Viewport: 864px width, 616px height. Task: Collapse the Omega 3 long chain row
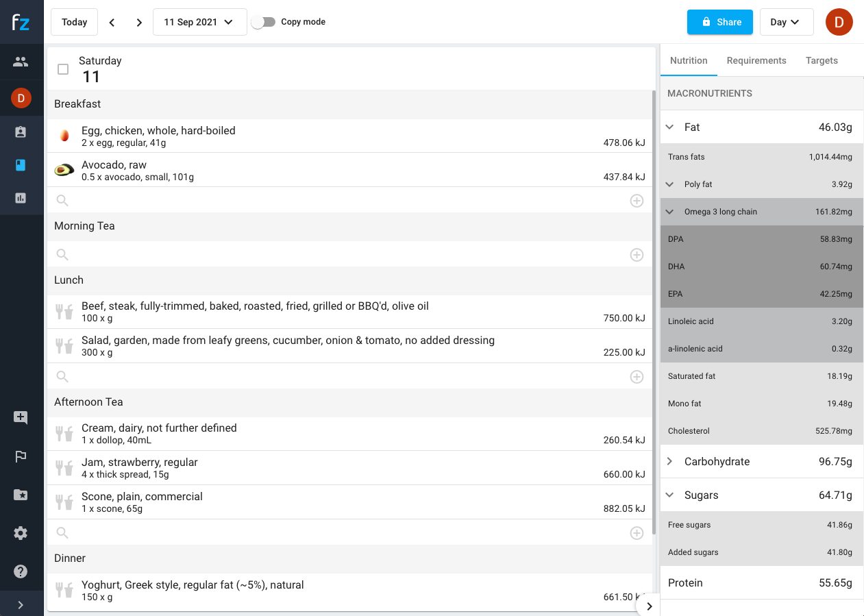670,212
